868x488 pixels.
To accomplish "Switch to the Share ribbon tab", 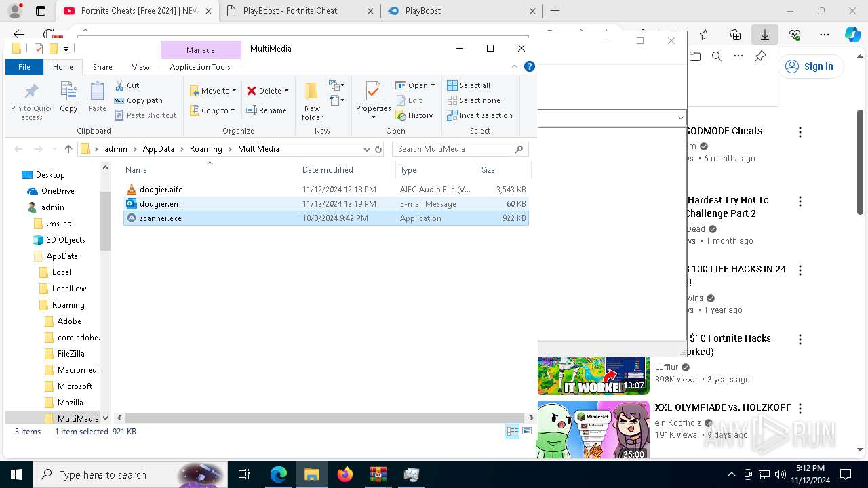I will pos(102,67).
